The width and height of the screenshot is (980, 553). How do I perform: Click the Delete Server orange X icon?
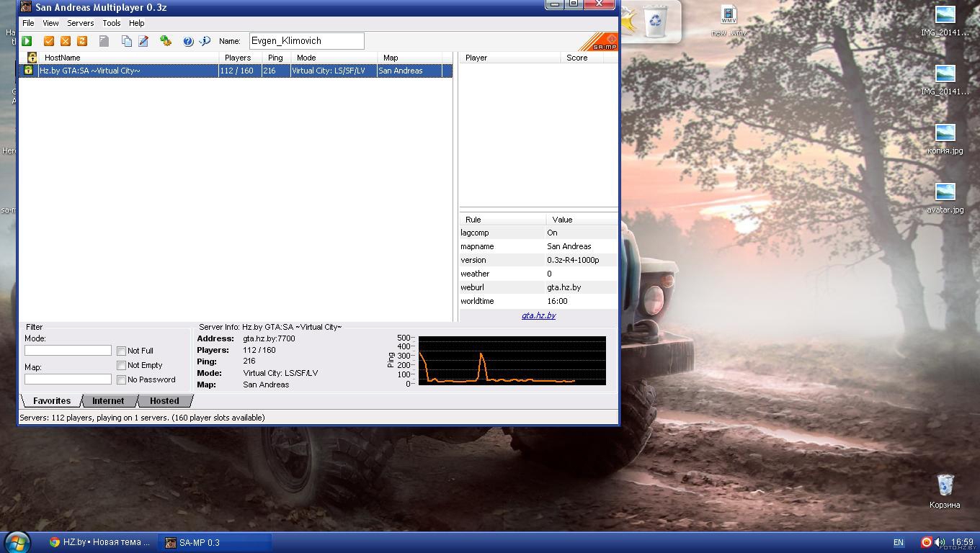tap(66, 41)
